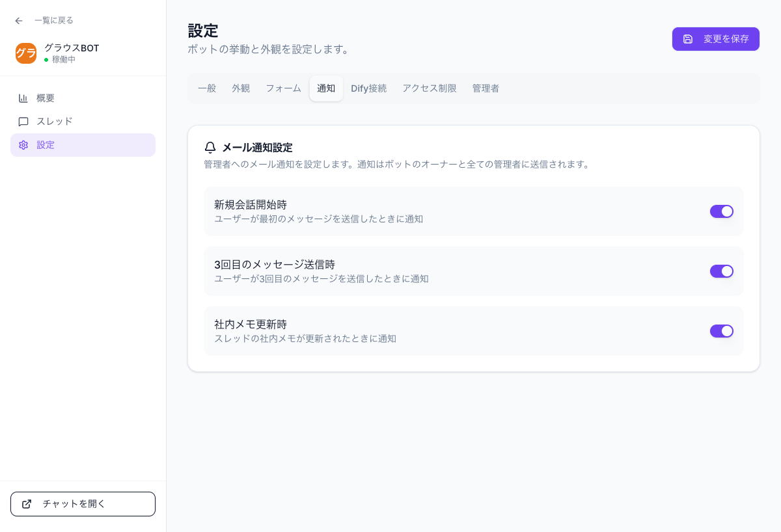
Task: Disable 新規会話開始時 notifications
Action: click(x=722, y=211)
